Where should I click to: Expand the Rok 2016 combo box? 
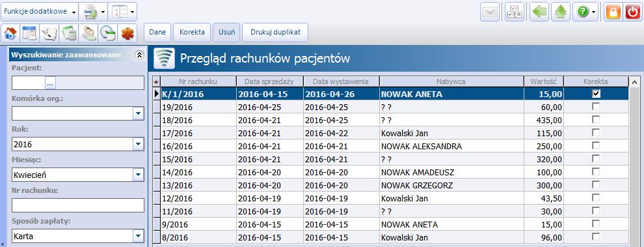click(x=139, y=144)
